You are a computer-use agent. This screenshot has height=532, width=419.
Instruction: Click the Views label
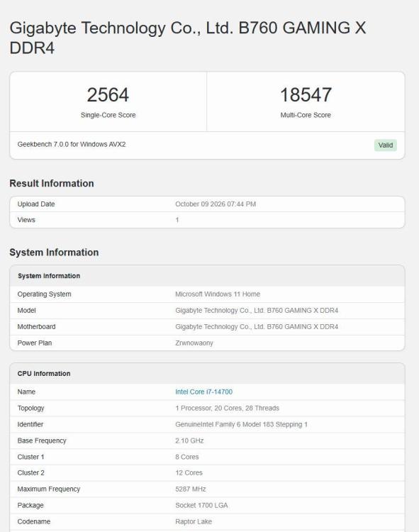click(x=26, y=220)
